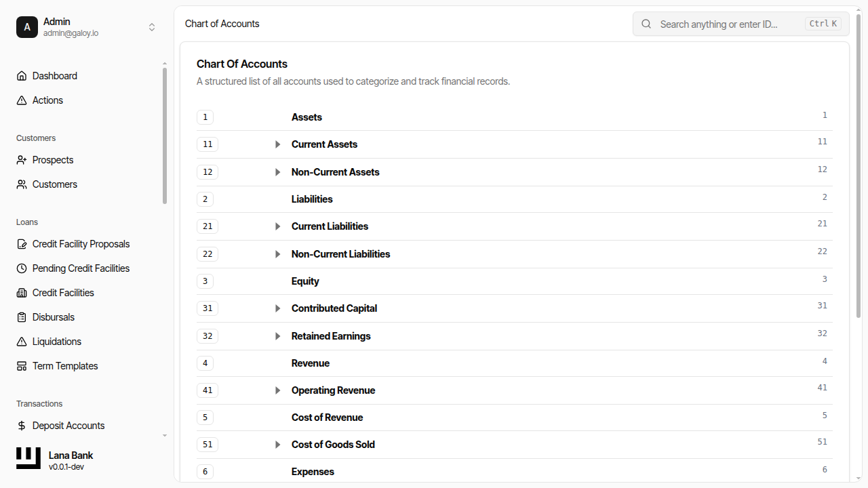Open Prospects using its person-add icon
The image size is (868, 488).
pos(21,159)
